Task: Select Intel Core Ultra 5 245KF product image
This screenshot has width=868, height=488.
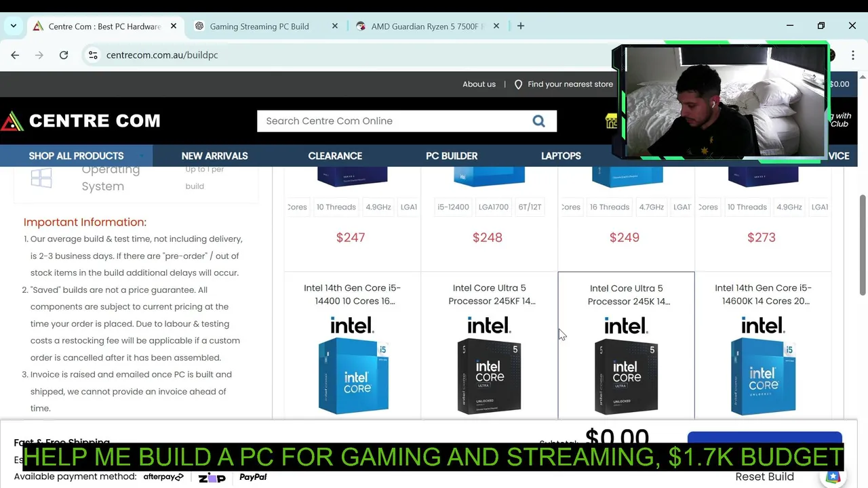Action: click(489, 366)
